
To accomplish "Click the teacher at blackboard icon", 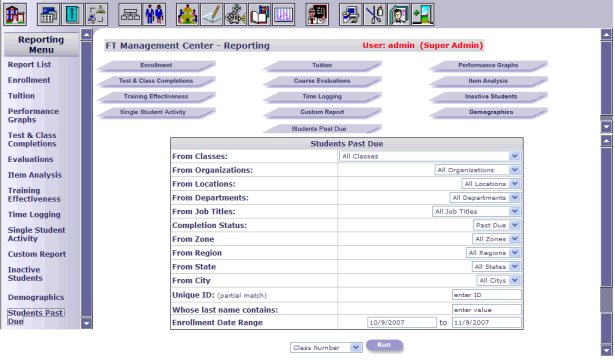I will (x=317, y=14).
